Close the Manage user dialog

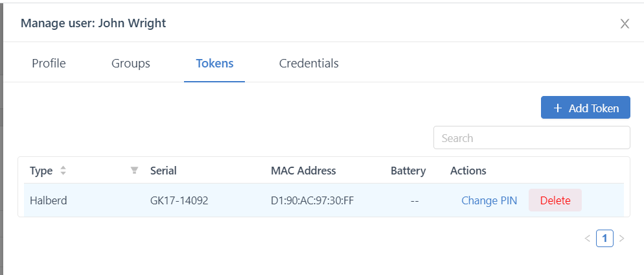[625, 24]
